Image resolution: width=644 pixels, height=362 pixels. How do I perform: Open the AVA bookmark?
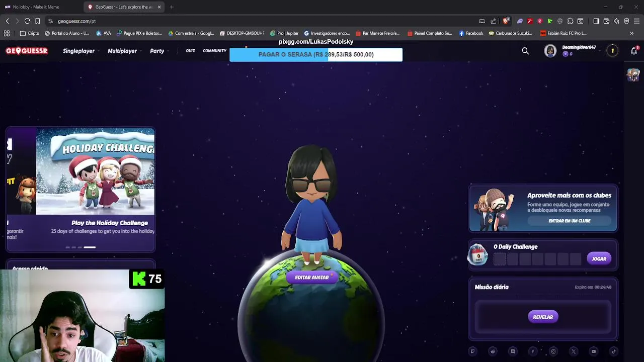(103, 33)
